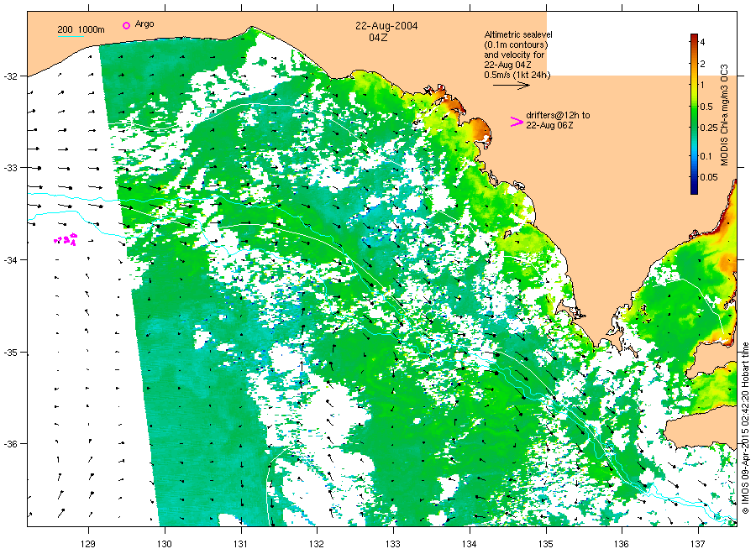Screen dimensions: 756x554
Task: Click the latitude label -36
Action: (x=11, y=444)
